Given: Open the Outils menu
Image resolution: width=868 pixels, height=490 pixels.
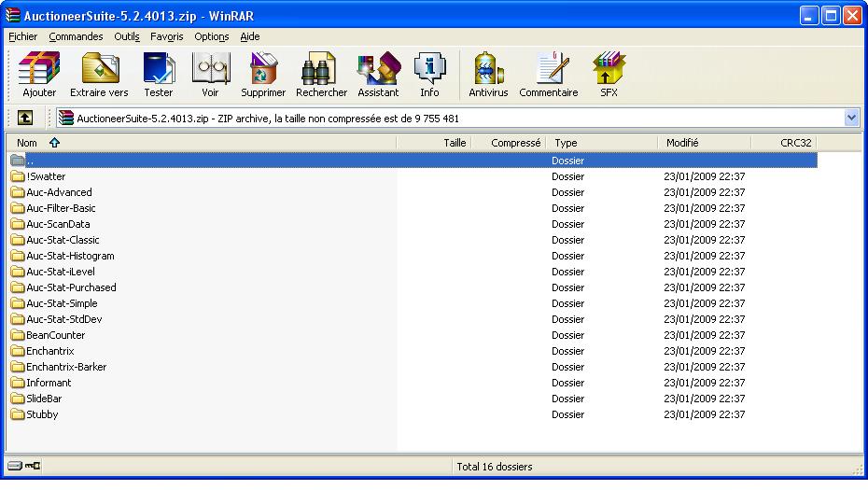Looking at the screenshot, I should (127, 36).
